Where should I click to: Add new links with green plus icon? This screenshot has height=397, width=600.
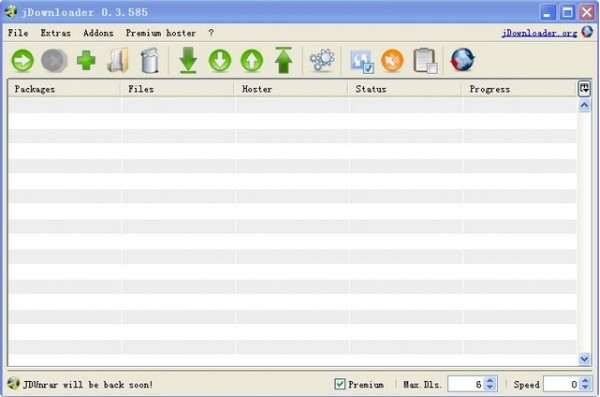pyautogui.click(x=86, y=60)
